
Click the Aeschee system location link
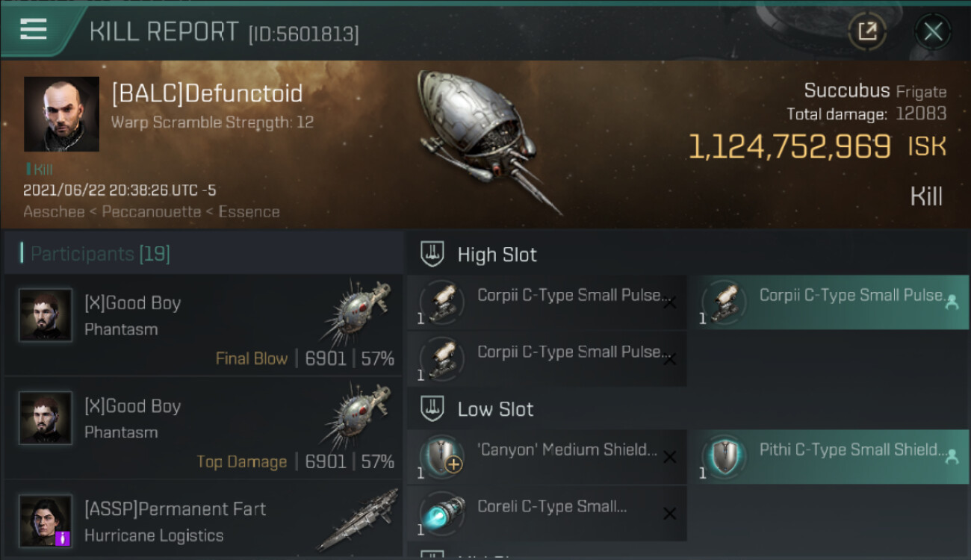point(52,212)
